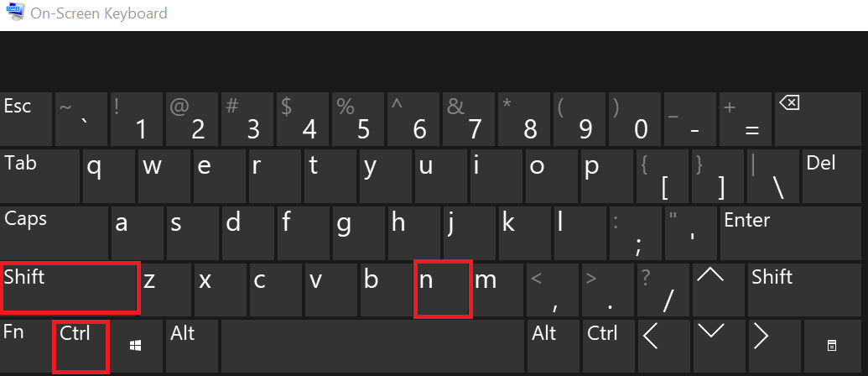This screenshot has height=376, width=868.
Task: Toggle the left Alt key
Action: click(x=192, y=346)
